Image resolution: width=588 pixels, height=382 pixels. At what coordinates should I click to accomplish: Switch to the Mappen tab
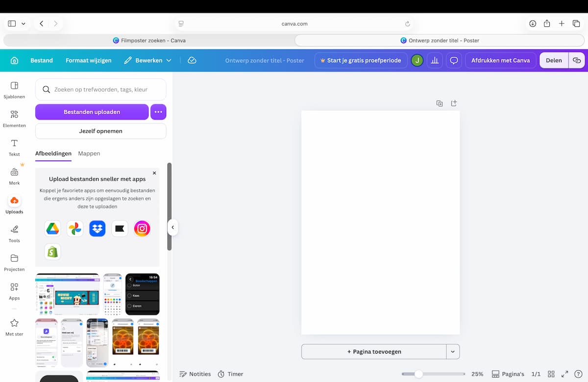pos(89,153)
